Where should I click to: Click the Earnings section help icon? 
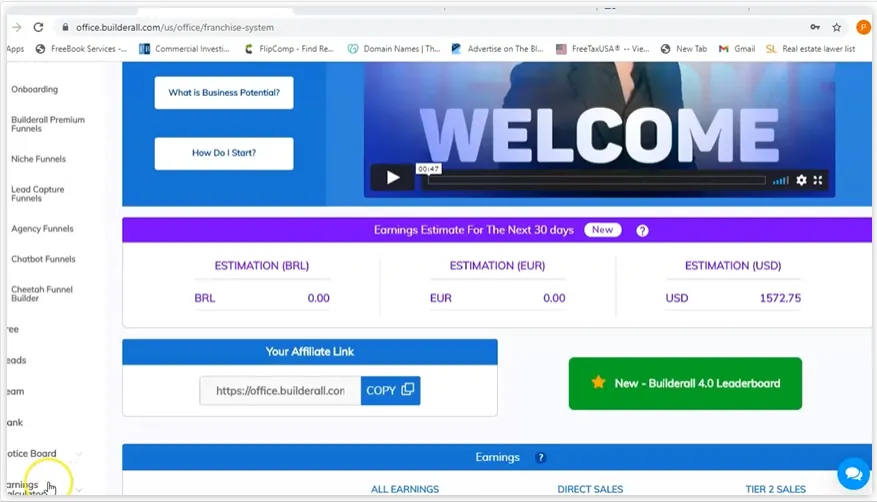[x=540, y=457]
